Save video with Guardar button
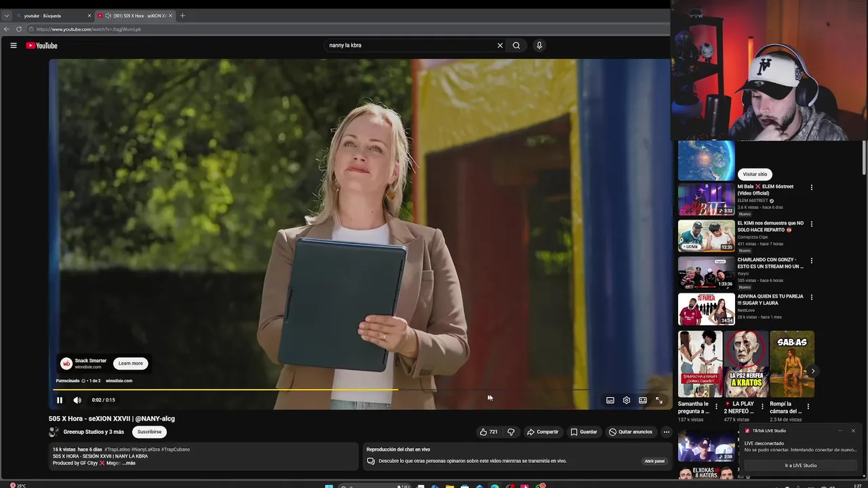Viewport: 868px width, 488px height. coord(584,432)
